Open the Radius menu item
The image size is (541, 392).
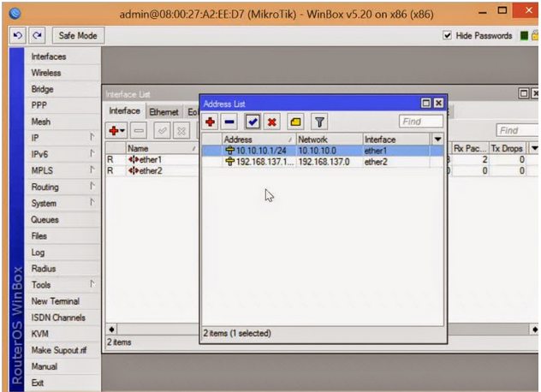point(62,269)
